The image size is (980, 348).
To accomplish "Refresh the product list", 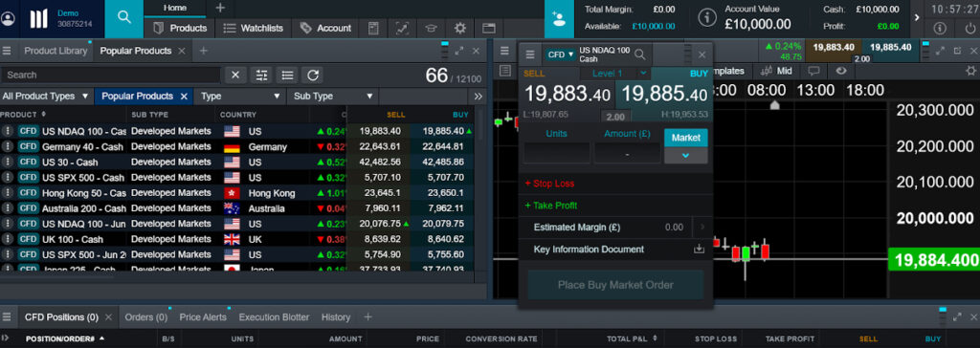I will (x=313, y=75).
